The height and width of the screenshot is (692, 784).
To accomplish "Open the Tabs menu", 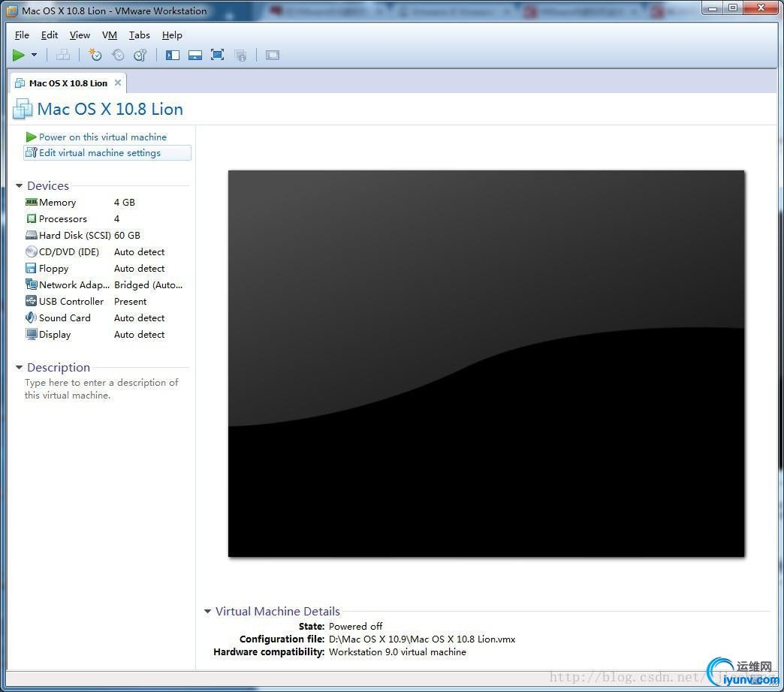I will click(140, 35).
